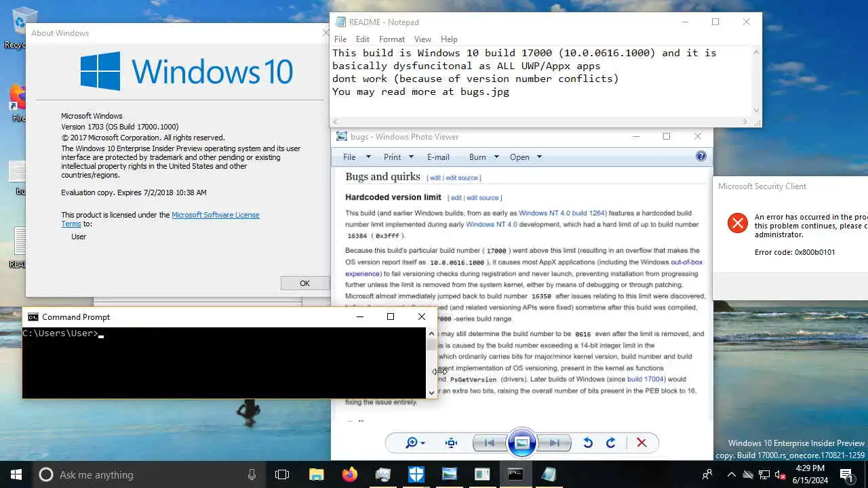Open Windows Defender shield on taskbar
The height and width of the screenshot is (488, 868).
[416, 474]
